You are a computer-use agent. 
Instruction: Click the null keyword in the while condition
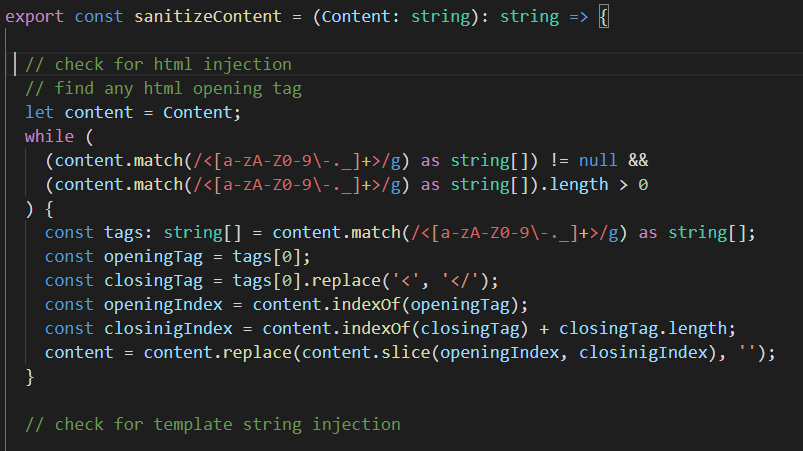coord(598,161)
